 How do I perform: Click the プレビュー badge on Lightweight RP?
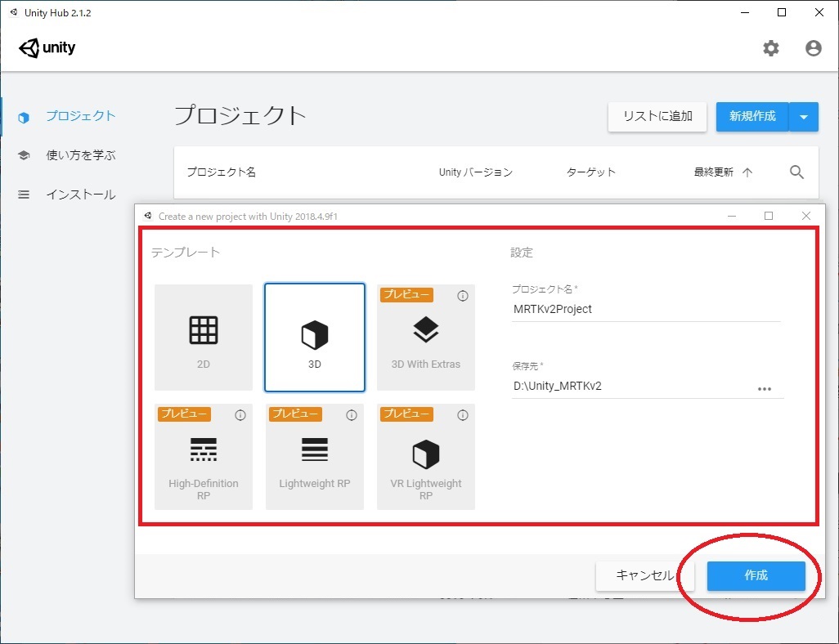coord(295,414)
